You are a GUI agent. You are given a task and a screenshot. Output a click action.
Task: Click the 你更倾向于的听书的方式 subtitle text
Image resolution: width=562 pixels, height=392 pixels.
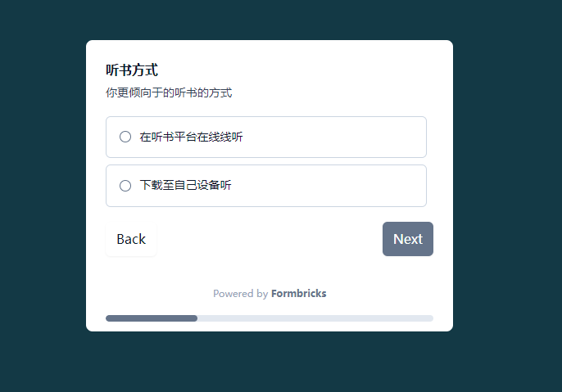point(169,92)
